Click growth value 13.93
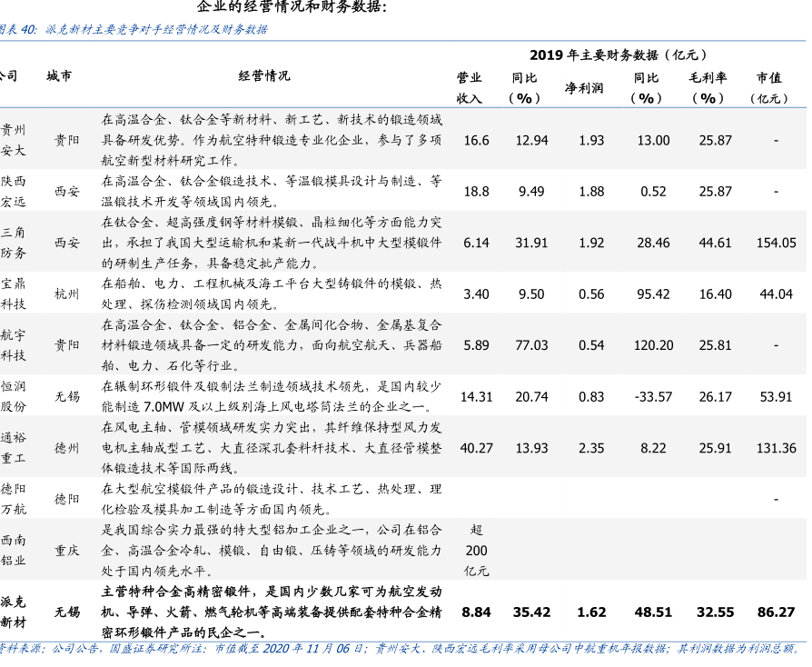The width and height of the screenshot is (812, 667). click(x=532, y=448)
